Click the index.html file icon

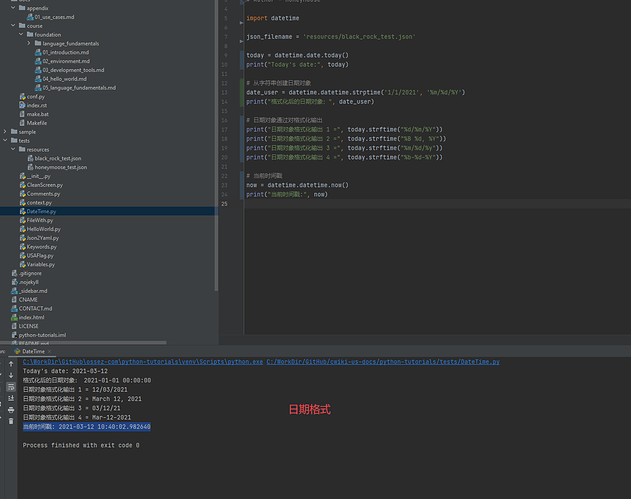point(14,318)
